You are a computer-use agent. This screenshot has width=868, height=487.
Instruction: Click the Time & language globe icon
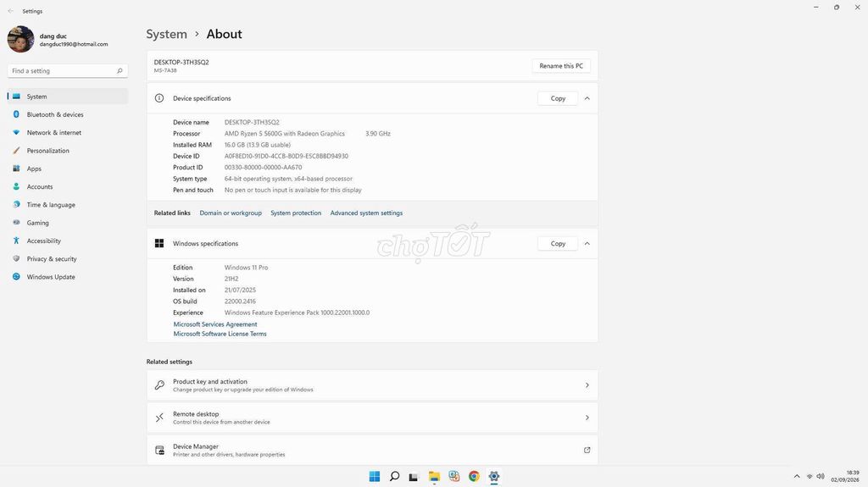click(16, 204)
